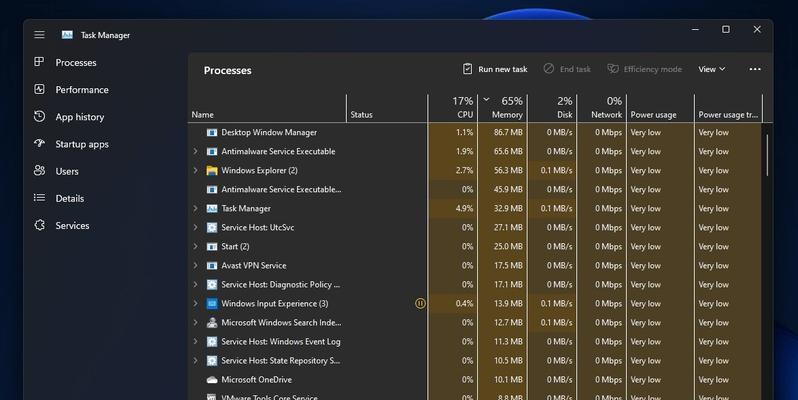Sort by Power usage trend column
The height and width of the screenshot is (400, 798).
(728, 108)
